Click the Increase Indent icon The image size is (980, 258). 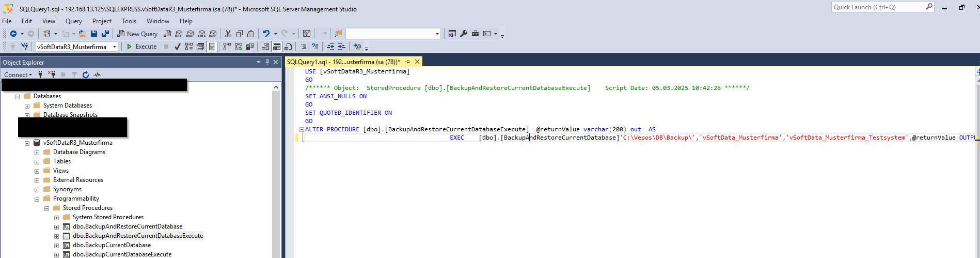tap(342, 47)
